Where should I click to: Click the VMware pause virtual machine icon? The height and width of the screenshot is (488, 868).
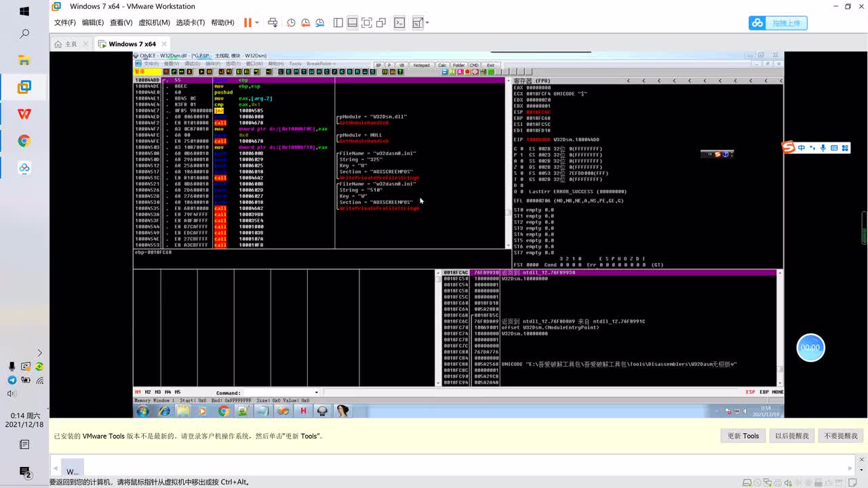(248, 22)
